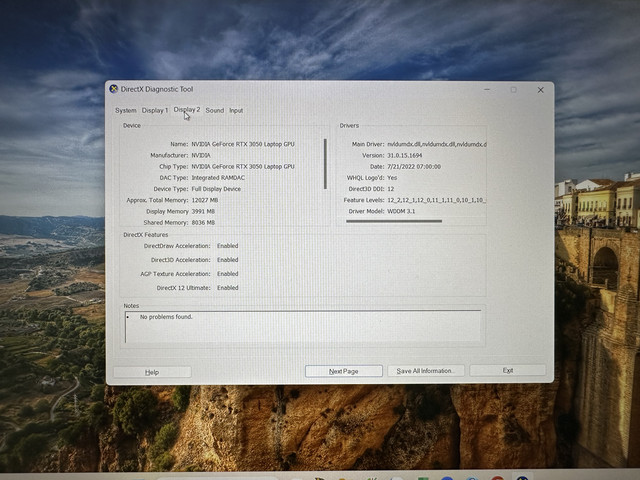The image size is (640, 480).
Task: Click the DirectX Diagnostic Tool title bar icon
Action: (x=113, y=89)
